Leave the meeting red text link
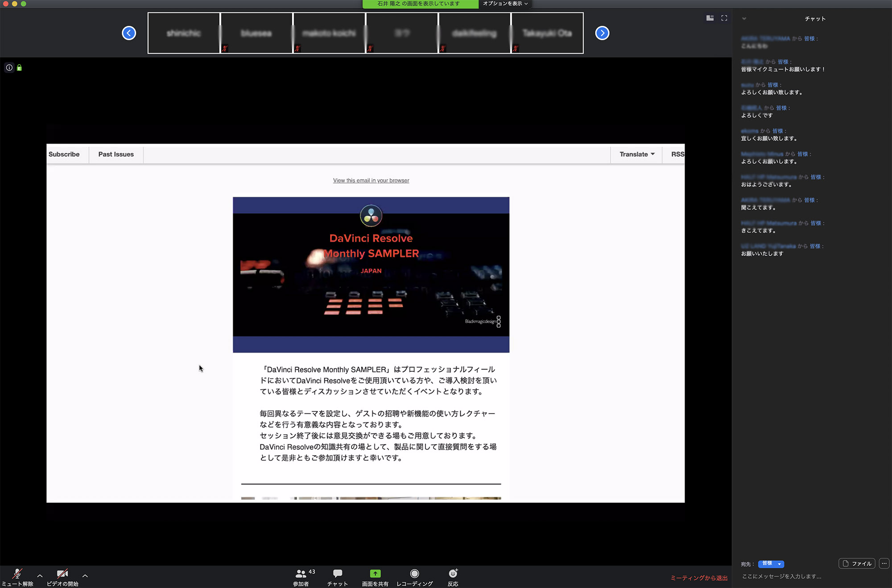Screen dimensions: 892x588 click(699, 578)
